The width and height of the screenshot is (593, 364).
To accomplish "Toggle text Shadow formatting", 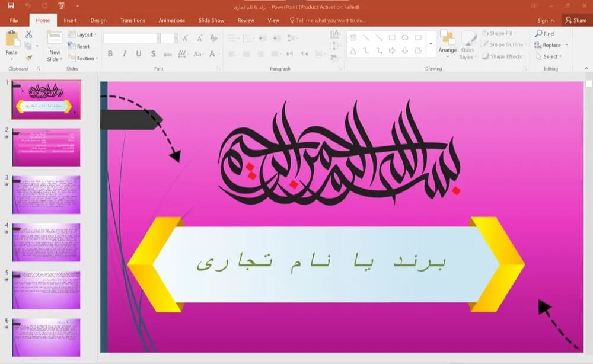I will (x=153, y=54).
